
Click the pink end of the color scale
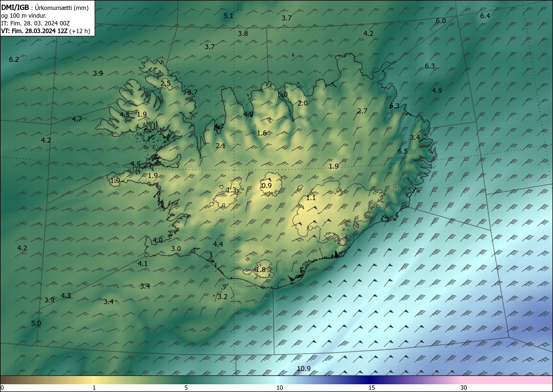(508, 380)
